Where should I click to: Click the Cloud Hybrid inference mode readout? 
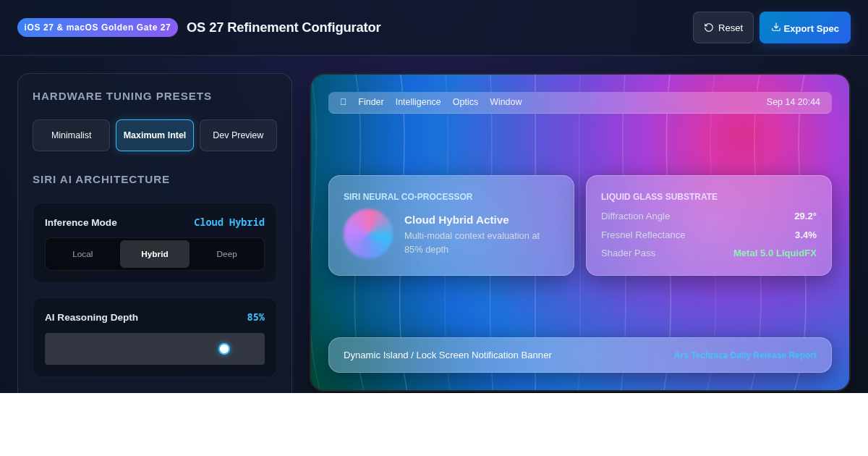coord(229,222)
